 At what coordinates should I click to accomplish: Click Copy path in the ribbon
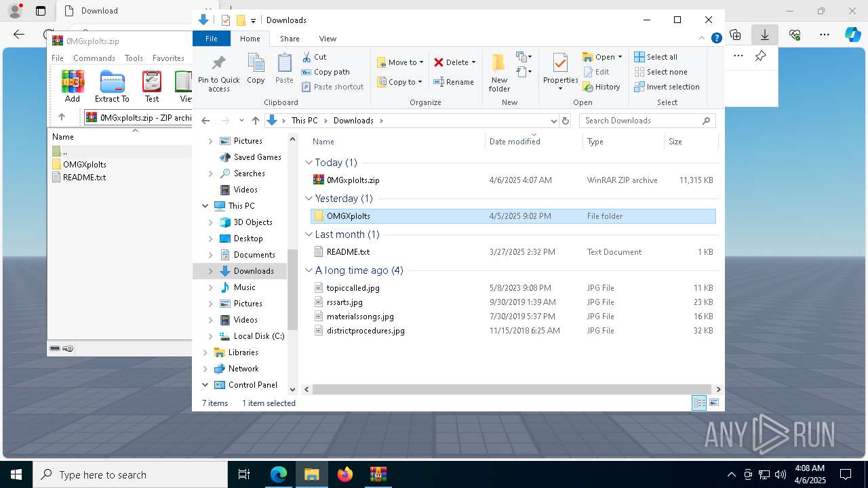pyautogui.click(x=325, y=72)
